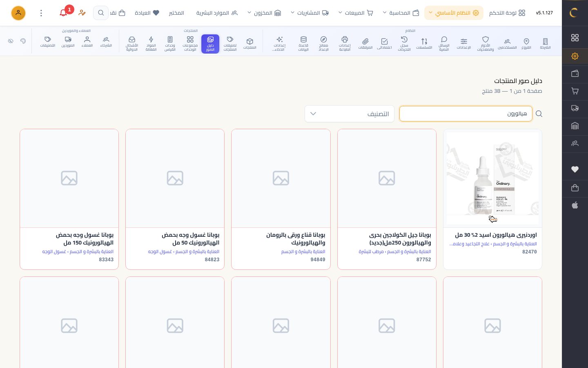This screenshot has width=588, height=368.
Task: Open the product card with code 87752
Action: [x=387, y=200]
